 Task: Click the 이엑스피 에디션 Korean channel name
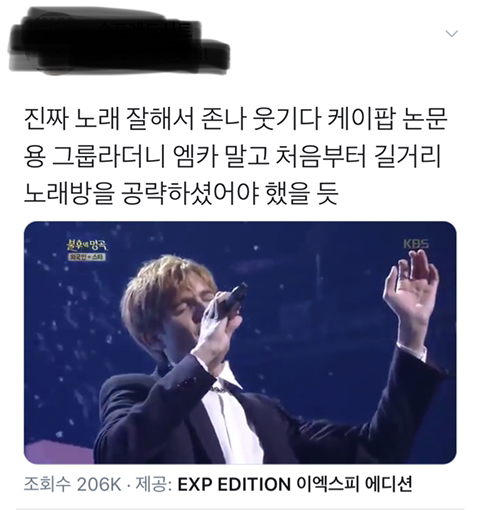pos(355,484)
